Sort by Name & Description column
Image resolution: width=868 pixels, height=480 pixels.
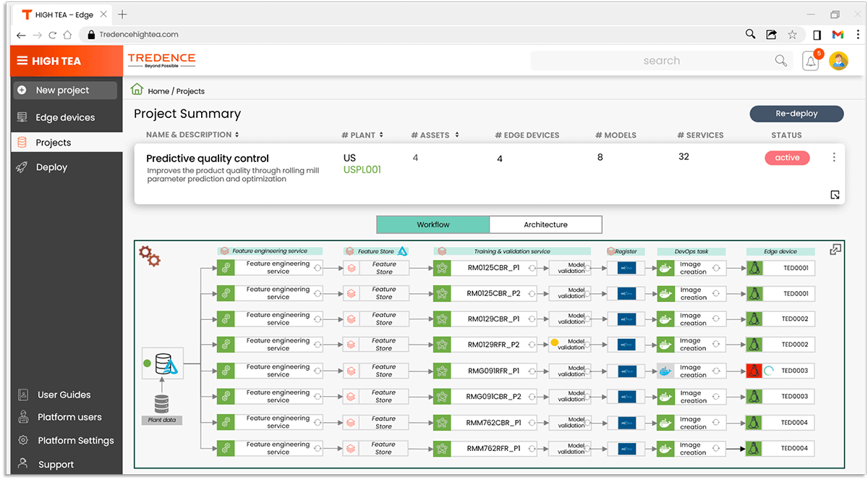(x=237, y=135)
